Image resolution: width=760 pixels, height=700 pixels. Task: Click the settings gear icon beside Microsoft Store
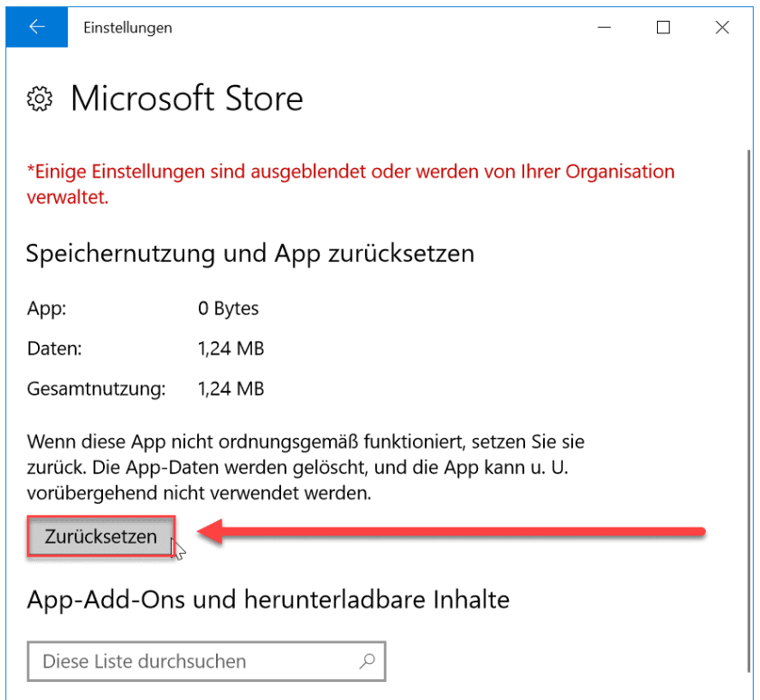tap(39, 98)
